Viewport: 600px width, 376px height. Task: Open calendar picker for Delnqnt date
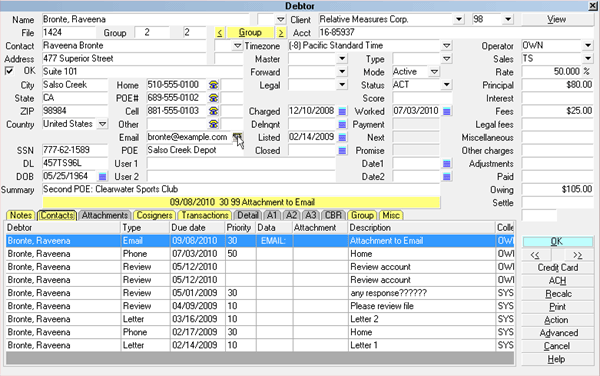tap(342, 124)
